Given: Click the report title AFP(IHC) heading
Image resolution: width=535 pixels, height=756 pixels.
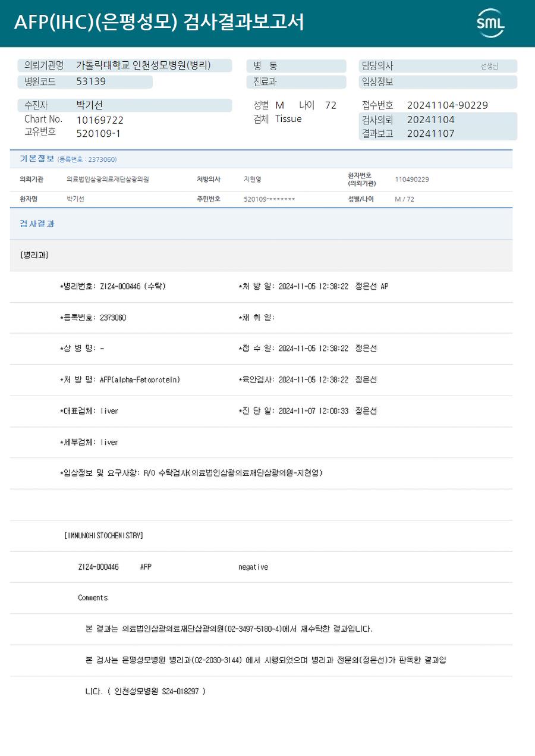Looking at the screenshot, I should 159,22.
